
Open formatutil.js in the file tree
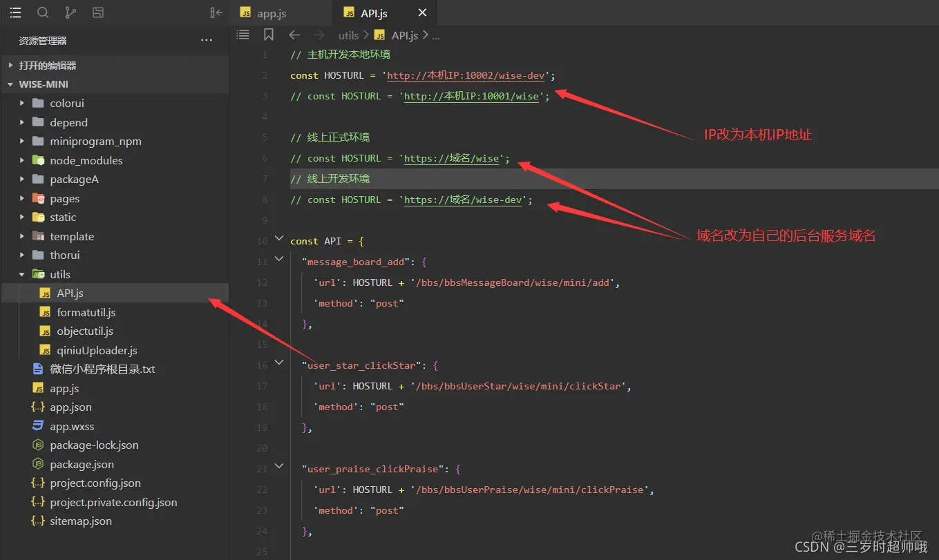coord(114,312)
